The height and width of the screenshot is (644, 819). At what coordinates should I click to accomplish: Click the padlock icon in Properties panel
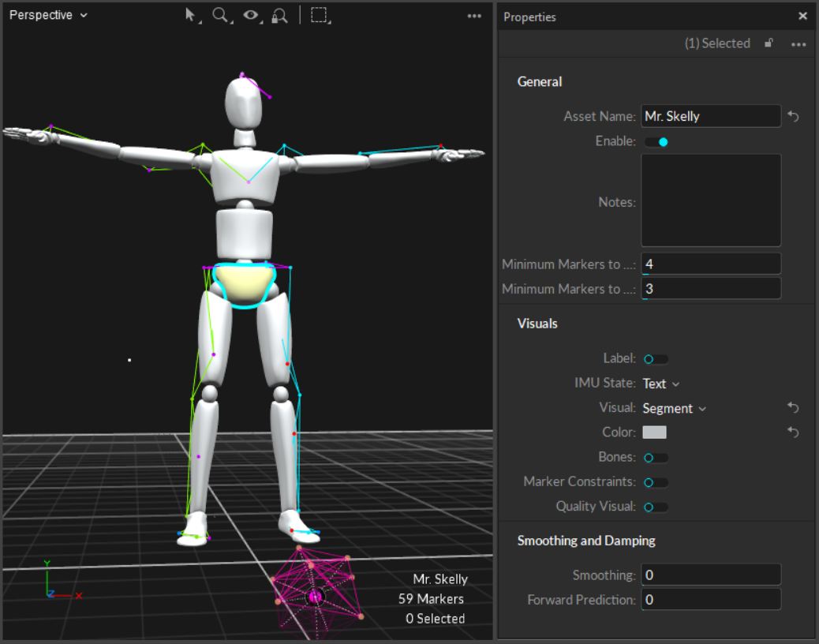tap(769, 43)
